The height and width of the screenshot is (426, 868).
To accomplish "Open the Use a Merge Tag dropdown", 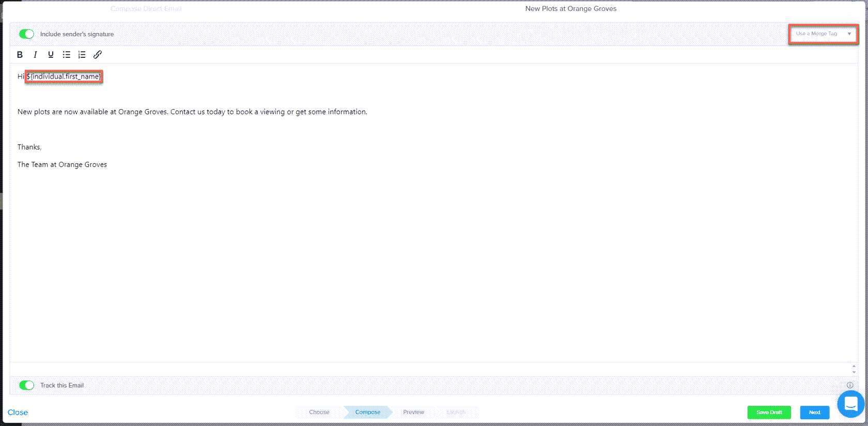I will point(824,34).
